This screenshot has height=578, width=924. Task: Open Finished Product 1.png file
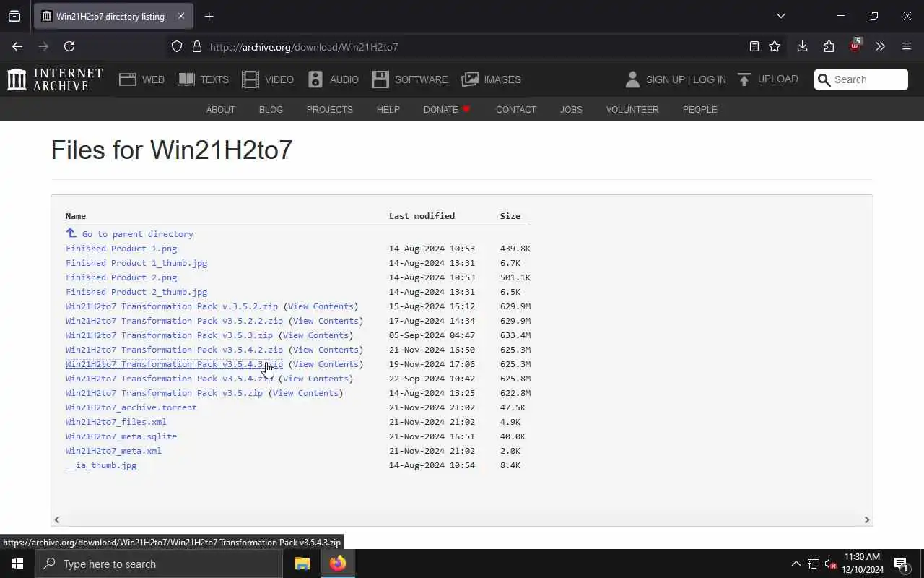point(121,249)
